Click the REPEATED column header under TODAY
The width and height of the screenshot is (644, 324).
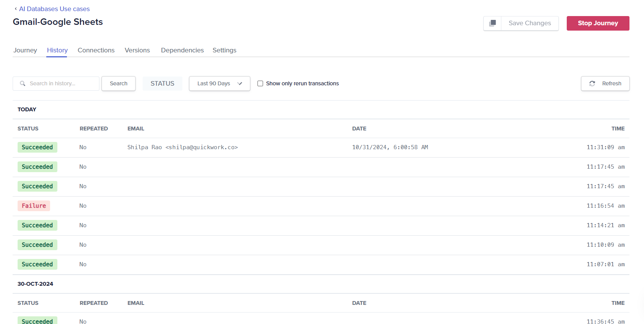click(94, 129)
